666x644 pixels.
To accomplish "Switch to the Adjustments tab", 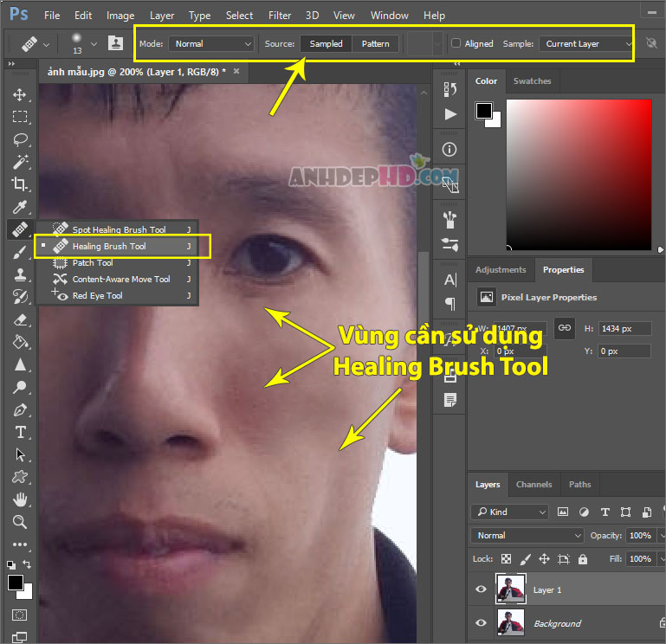I will click(501, 269).
